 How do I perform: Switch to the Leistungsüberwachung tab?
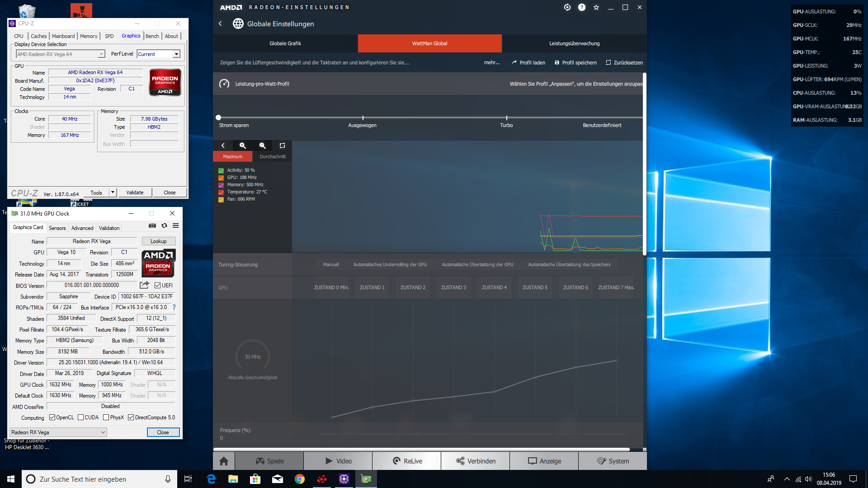pyautogui.click(x=574, y=43)
